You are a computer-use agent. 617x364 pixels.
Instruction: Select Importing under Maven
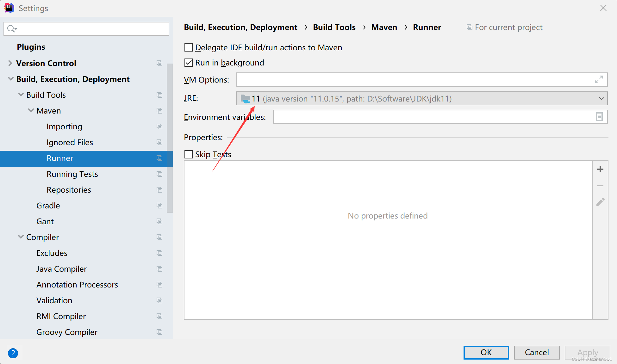pos(64,126)
